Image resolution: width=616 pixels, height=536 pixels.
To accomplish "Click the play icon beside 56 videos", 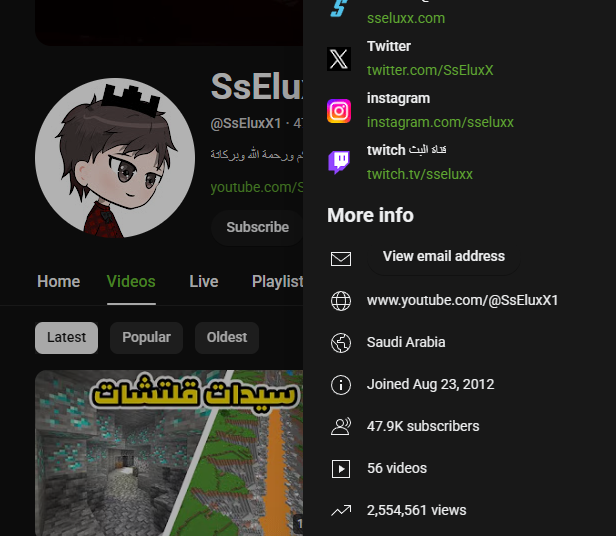I will tap(341, 469).
